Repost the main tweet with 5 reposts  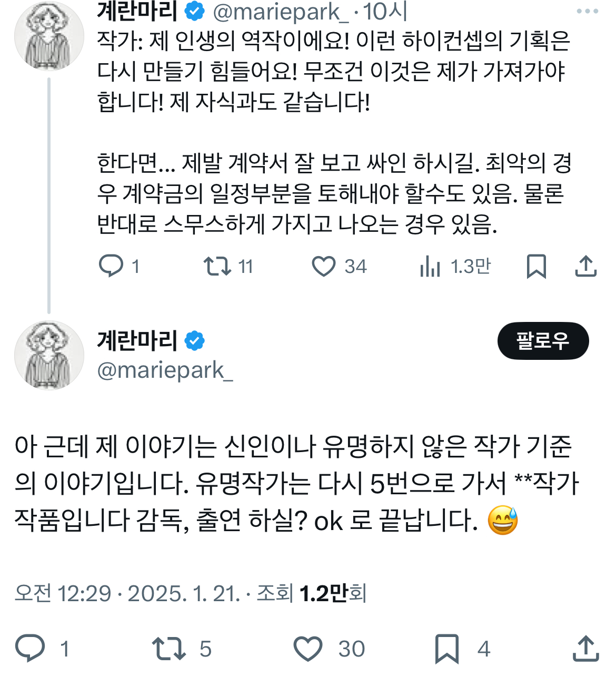coord(168,648)
